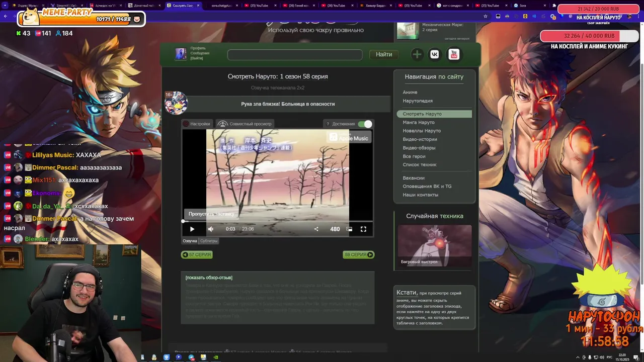The image size is (644, 362).
Task: Click the site search input field
Action: (x=295, y=54)
